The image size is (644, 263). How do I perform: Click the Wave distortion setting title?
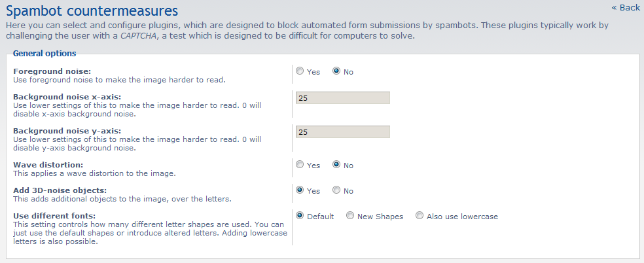coord(47,165)
